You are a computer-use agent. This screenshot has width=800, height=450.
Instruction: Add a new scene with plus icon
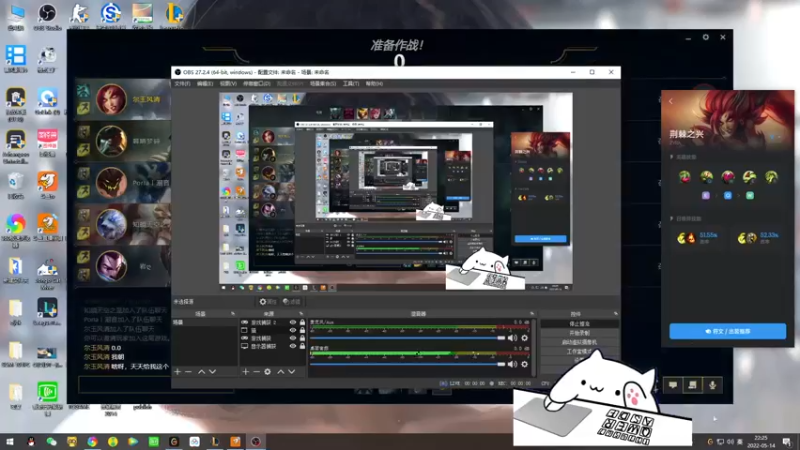(178, 372)
